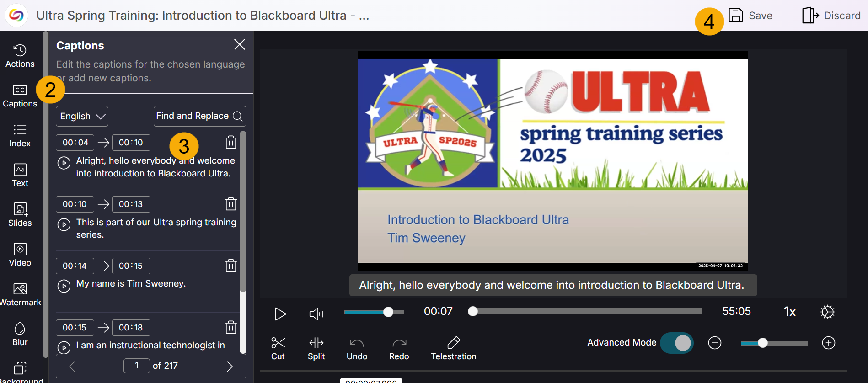Viewport: 868px width, 383px height.
Task: Delete the caption starting at 00:10
Action: 231,204
